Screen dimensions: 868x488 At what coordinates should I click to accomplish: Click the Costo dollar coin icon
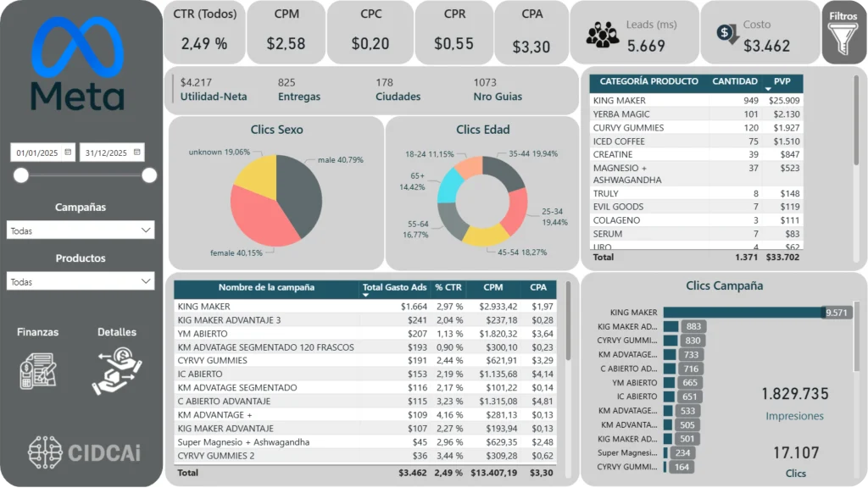coord(727,34)
